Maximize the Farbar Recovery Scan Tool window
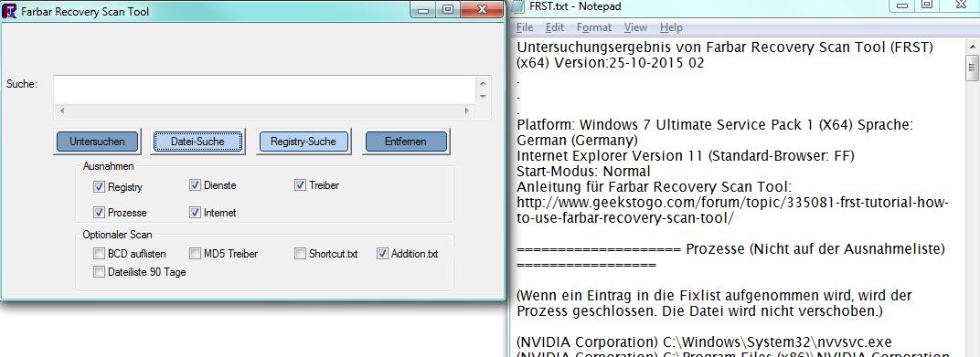Viewport: 980px width, 357px height. point(448,9)
